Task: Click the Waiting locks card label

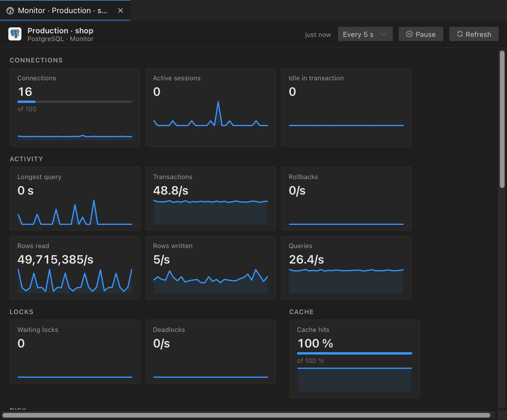Action: tap(38, 330)
